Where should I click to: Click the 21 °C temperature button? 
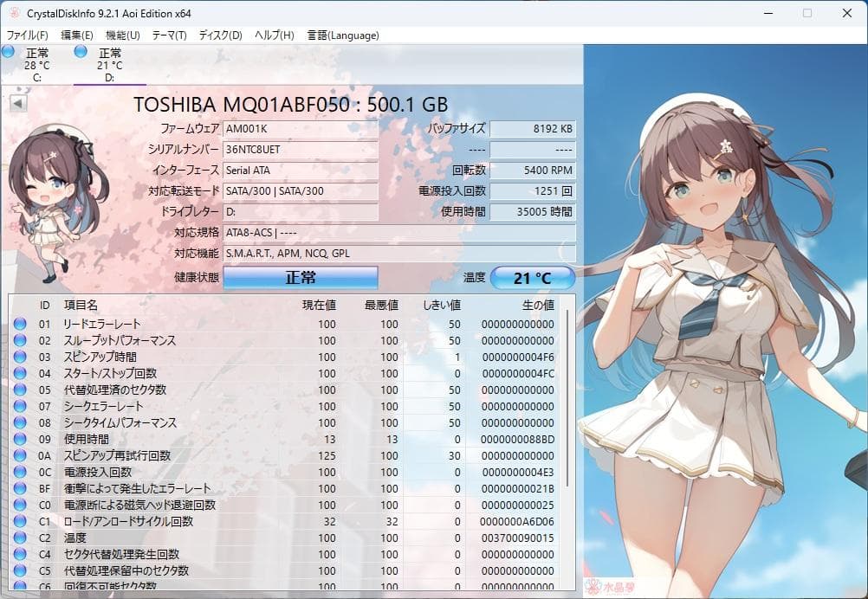coord(534,278)
